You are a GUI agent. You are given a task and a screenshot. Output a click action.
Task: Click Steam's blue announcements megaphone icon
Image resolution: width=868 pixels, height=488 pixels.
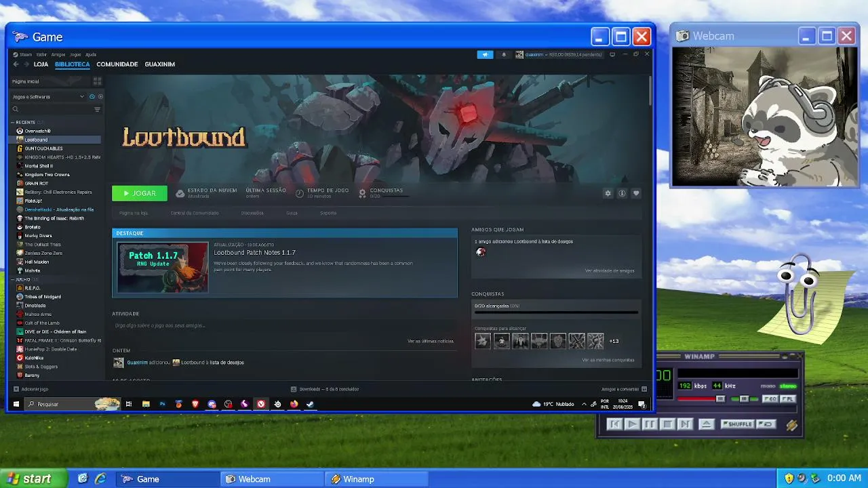[x=485, y=54]
